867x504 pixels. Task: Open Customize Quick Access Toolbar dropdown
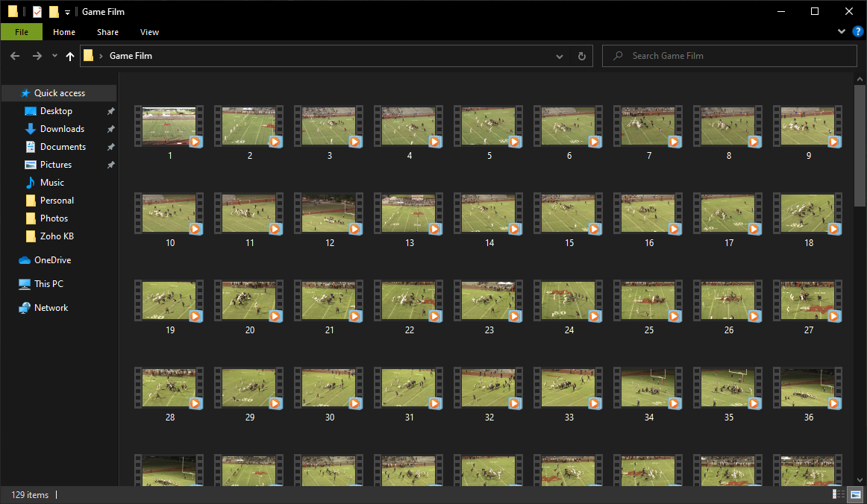click(x=67, y=12)
